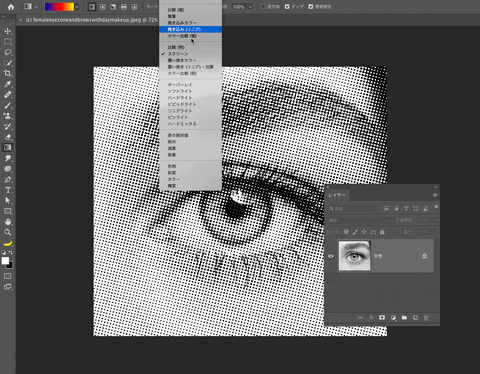The width and height of the screenshot is (480, 374).
Task: Choose the Angle Gradient style
Action: pos(113,7)
